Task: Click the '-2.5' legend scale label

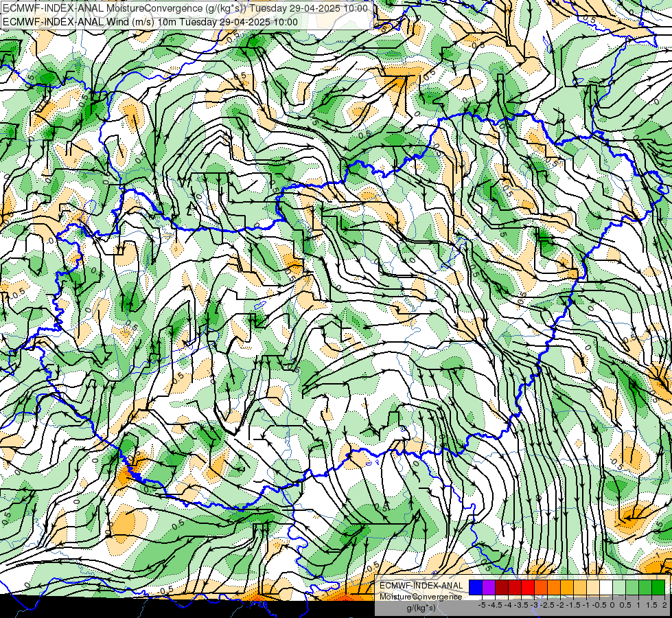Action: pos(547,605)
